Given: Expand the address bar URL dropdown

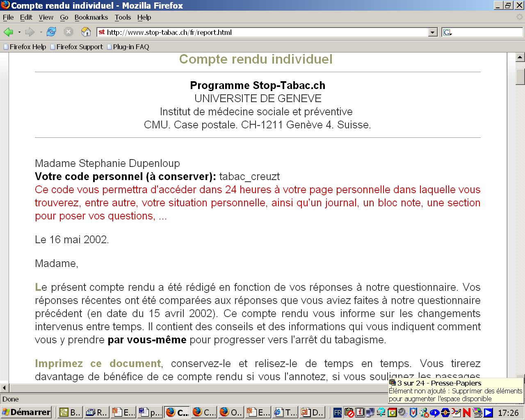Looking at the screenshot, I should [433, 32].
